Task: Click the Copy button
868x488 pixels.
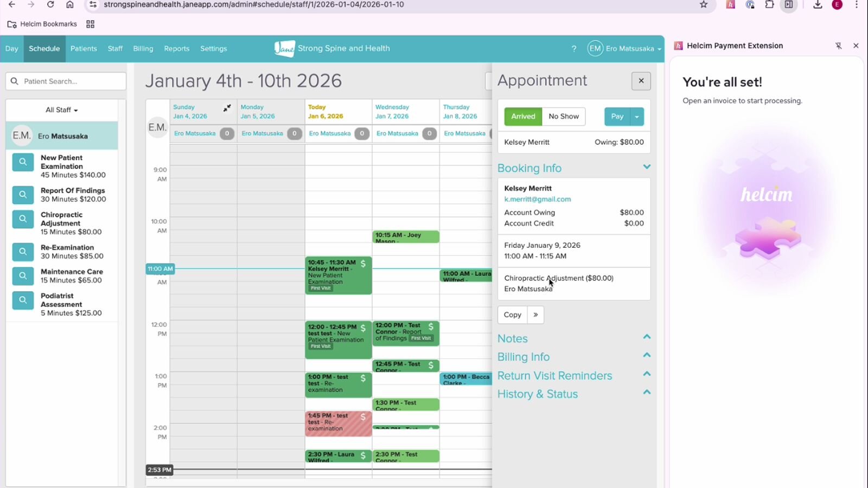Action: pyautogui.click(x=513, y=314)
